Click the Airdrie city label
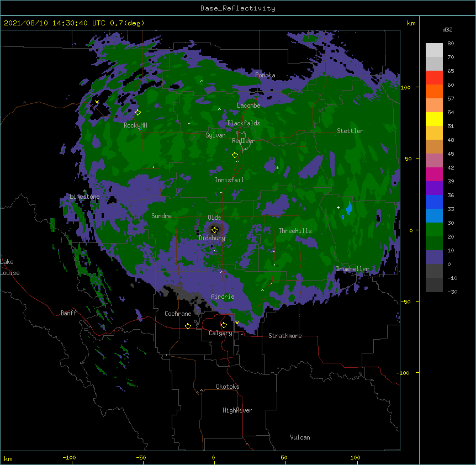This screenshot has width=476, height=465. pyautogui.click(x=223, y=297)
